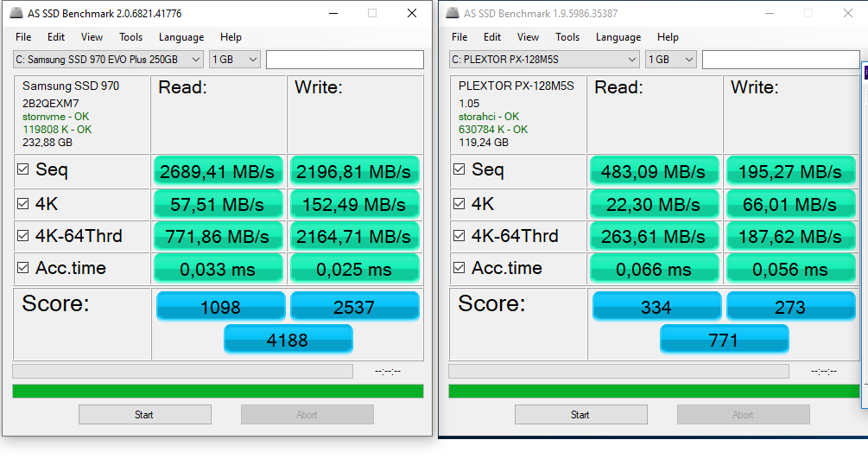868x459 pixels.
Task: Open the Tools menu in the 2.0 window
Action: point(130,37)
